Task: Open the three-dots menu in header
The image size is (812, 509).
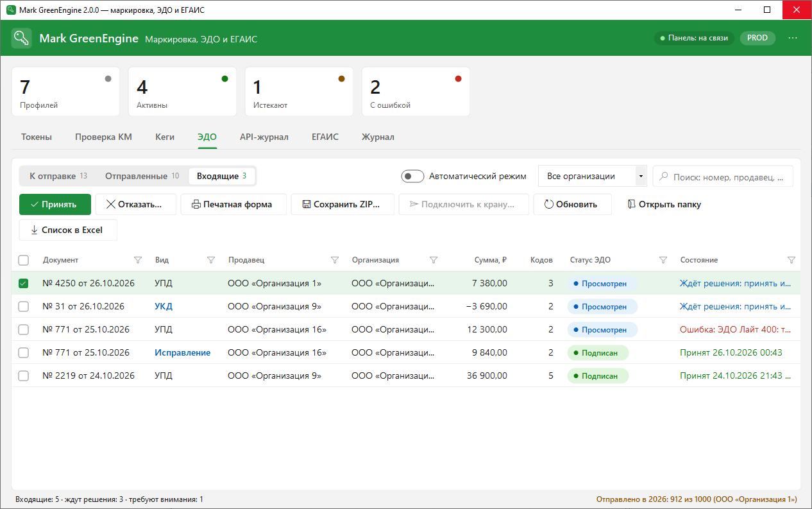Action: coord(793,38)
